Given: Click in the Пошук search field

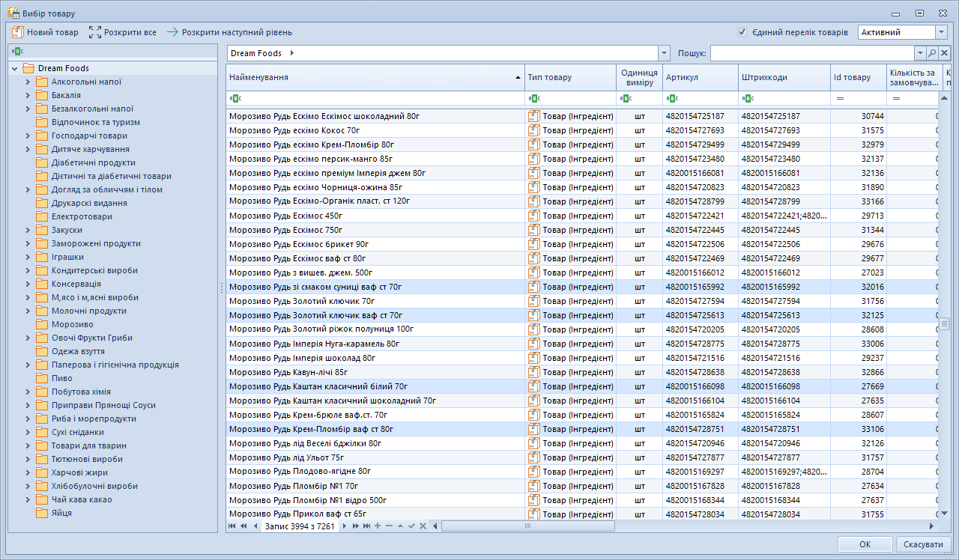Looking at the screenshot, I should [x=812, y=53].
